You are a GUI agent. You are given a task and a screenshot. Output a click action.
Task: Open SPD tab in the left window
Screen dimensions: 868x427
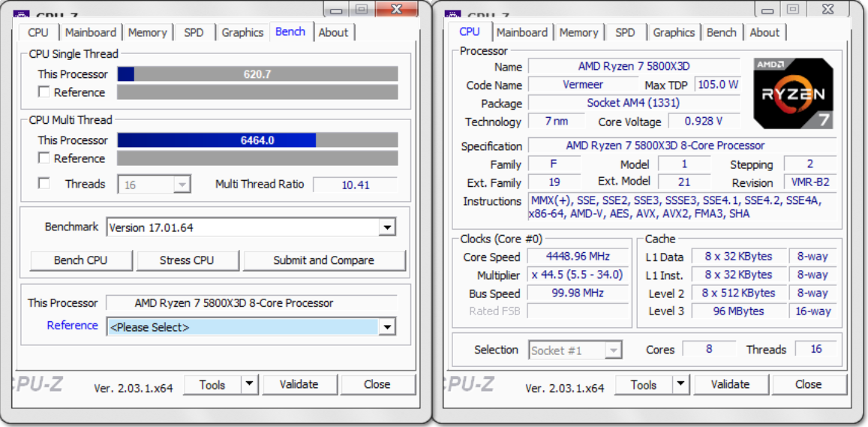194,33
